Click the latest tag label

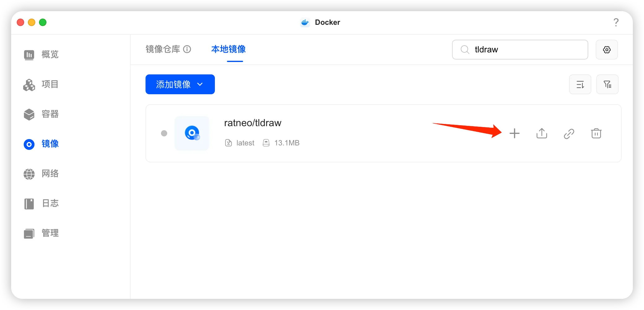(245, 143)
